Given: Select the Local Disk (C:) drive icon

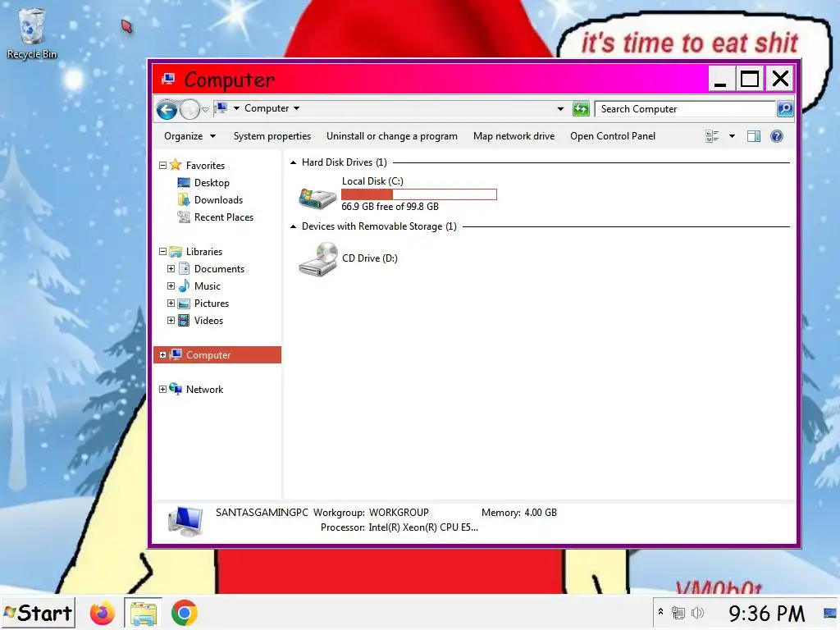Looking at the screenshot, I should coord(317,197).
